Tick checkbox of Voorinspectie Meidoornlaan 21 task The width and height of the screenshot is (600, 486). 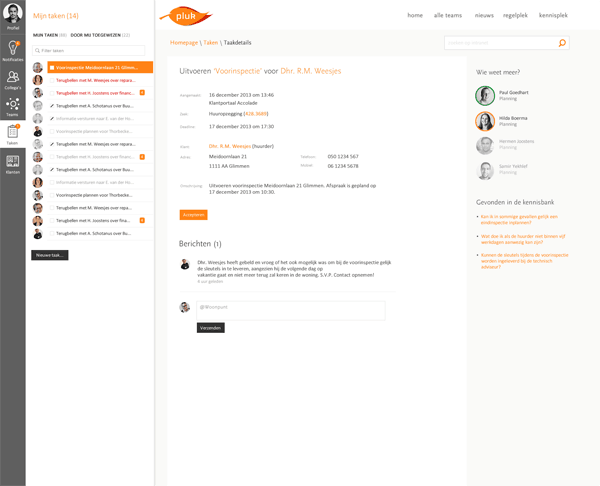click(x=52, y=68)
